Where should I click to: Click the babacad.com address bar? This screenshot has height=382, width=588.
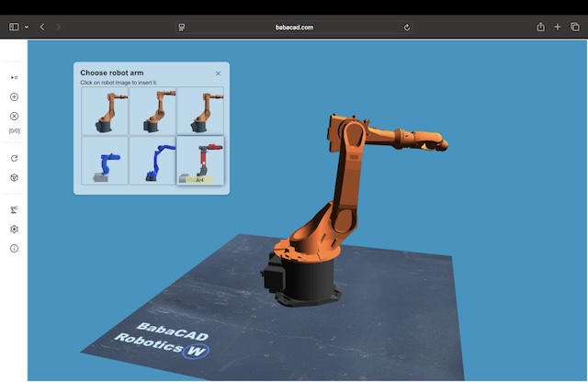[294, 27]
